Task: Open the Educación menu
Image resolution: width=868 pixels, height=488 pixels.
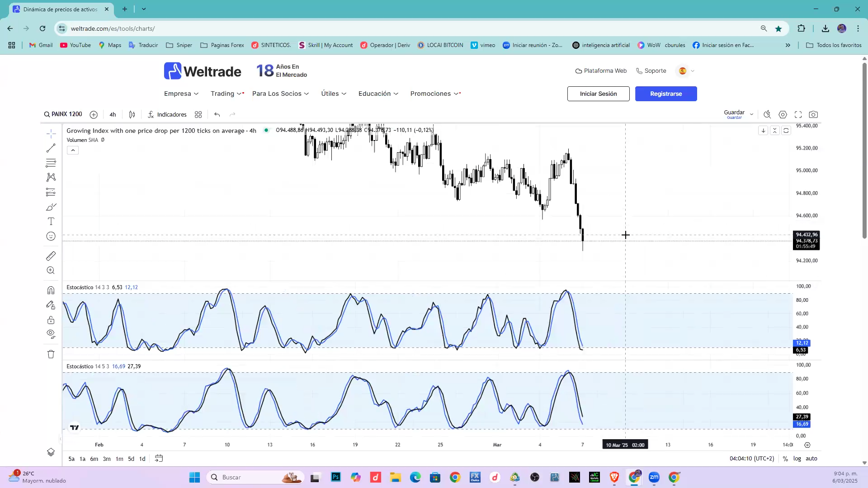Action: click(378, 94)
